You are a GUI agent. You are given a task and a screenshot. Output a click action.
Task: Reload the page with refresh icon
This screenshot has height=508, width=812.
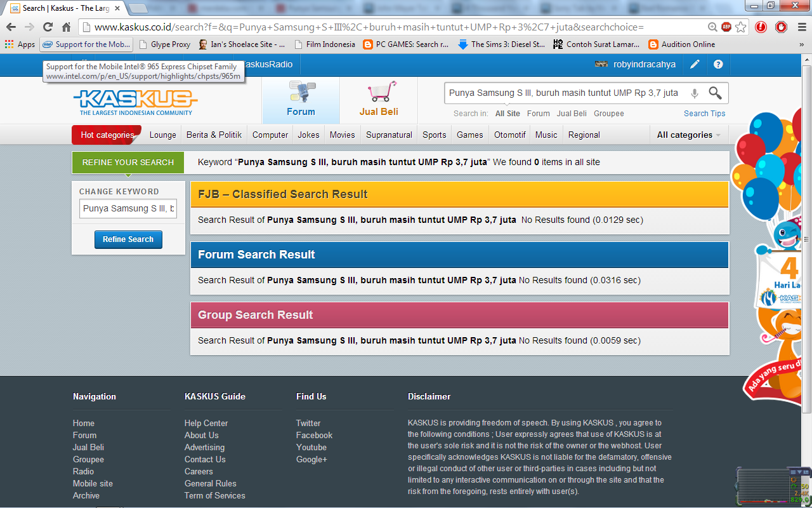(x=48, y=27)
